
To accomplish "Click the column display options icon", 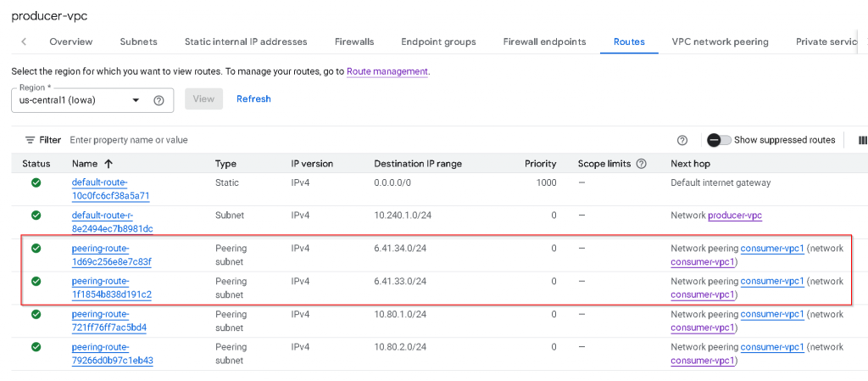I will [862, 140].
